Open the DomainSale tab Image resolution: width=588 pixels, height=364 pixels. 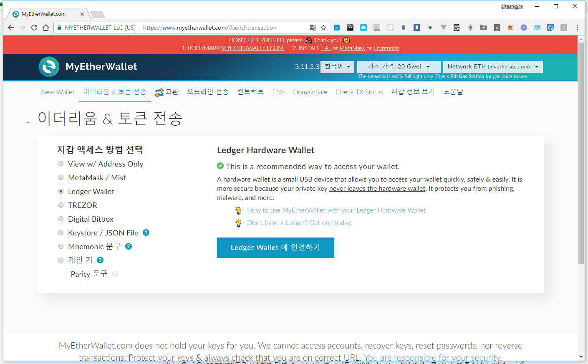(x=310, y=92)
